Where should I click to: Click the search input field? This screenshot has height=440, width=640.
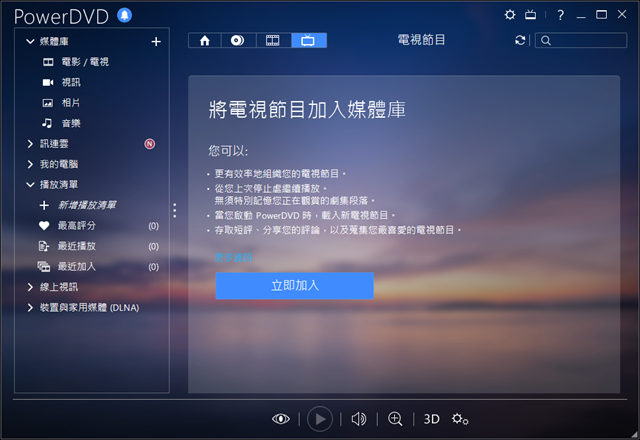coord(581,40)
